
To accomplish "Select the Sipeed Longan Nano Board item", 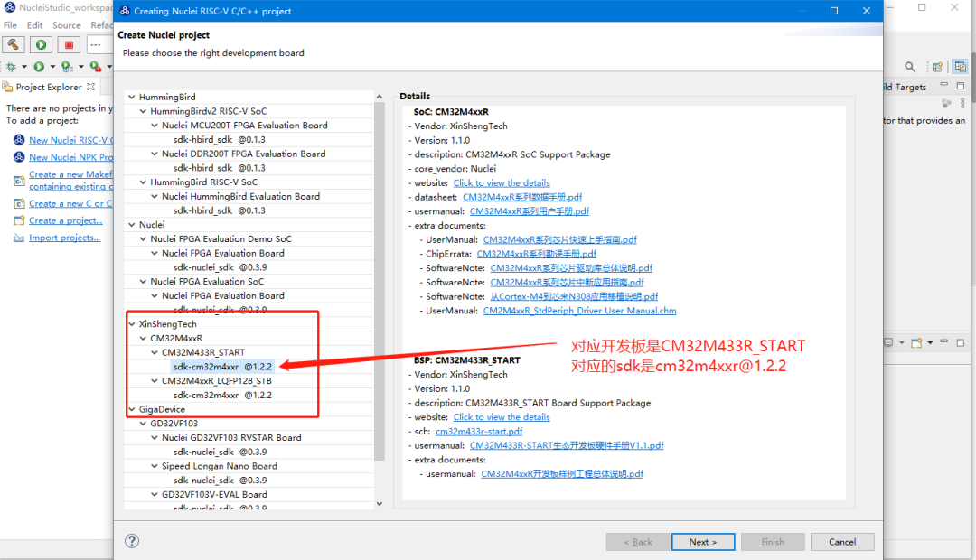I will pos(220,466).
